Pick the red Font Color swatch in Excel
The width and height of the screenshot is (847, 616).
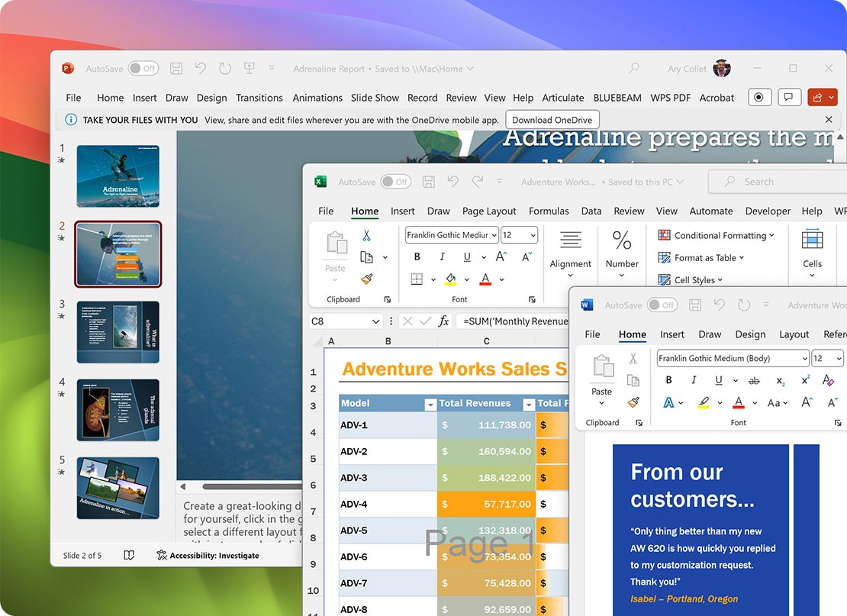[x=486, y=279]
